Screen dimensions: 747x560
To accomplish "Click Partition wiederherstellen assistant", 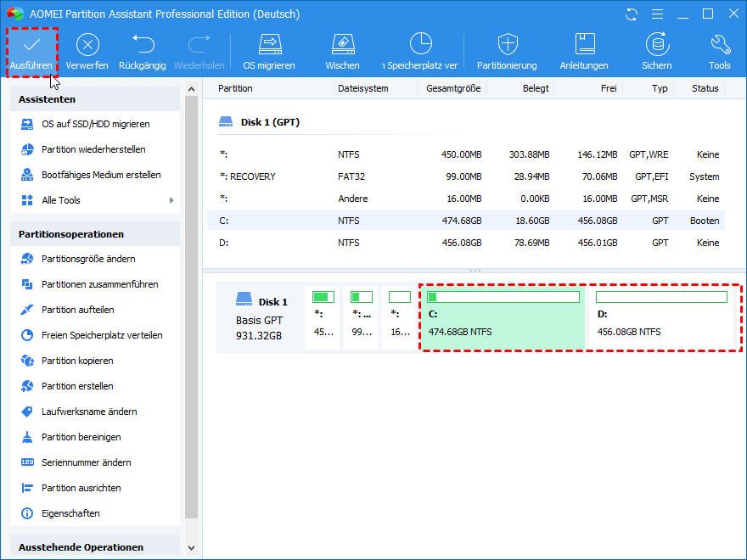I will [93, 149].
